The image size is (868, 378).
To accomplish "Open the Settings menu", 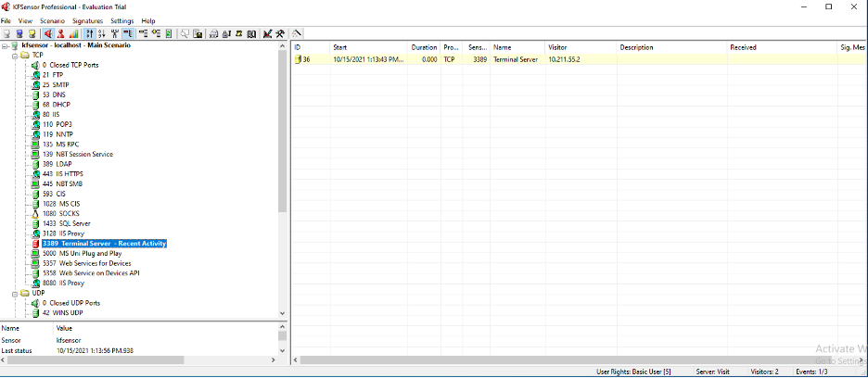I will point(122,20).
